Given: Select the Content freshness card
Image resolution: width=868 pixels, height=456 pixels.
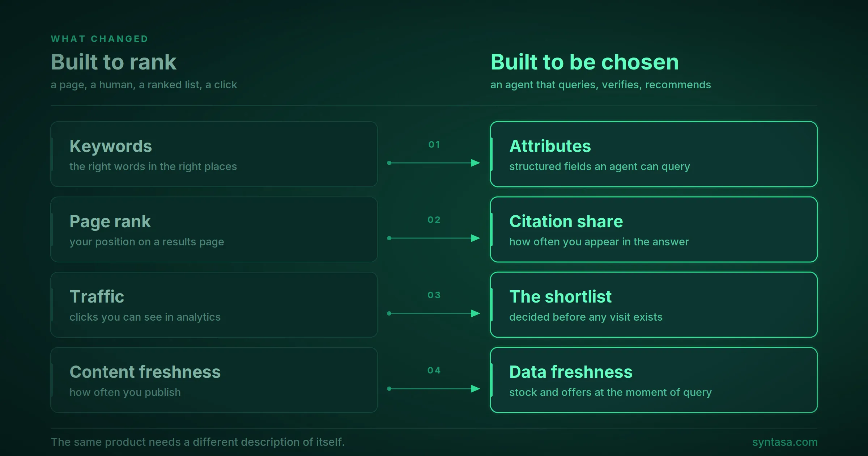Looking at the screenshot, I should pos(214,380).
